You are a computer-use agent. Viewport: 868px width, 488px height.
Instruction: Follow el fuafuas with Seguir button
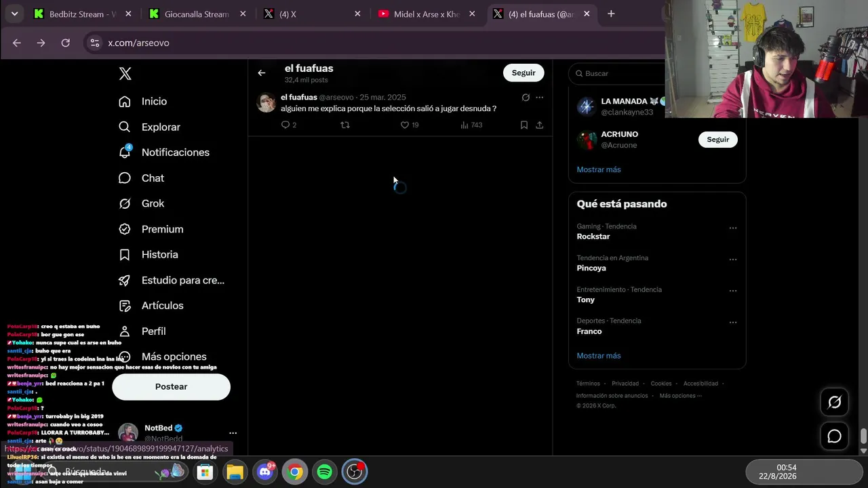524,73
